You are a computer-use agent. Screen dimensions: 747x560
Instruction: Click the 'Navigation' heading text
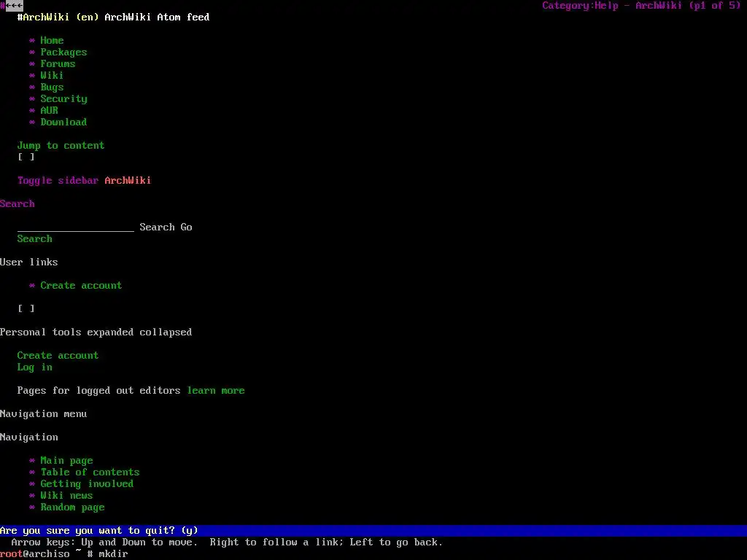point(29,437)
